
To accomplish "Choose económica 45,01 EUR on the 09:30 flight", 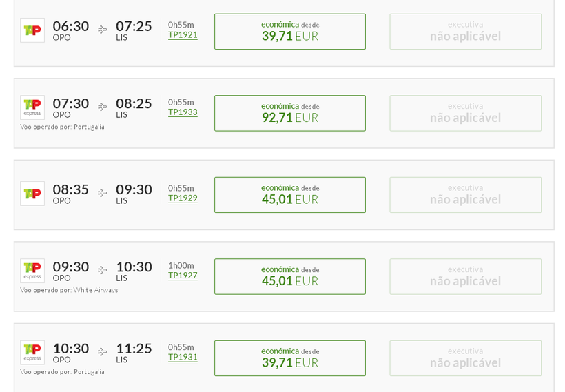I will point(290,276).
